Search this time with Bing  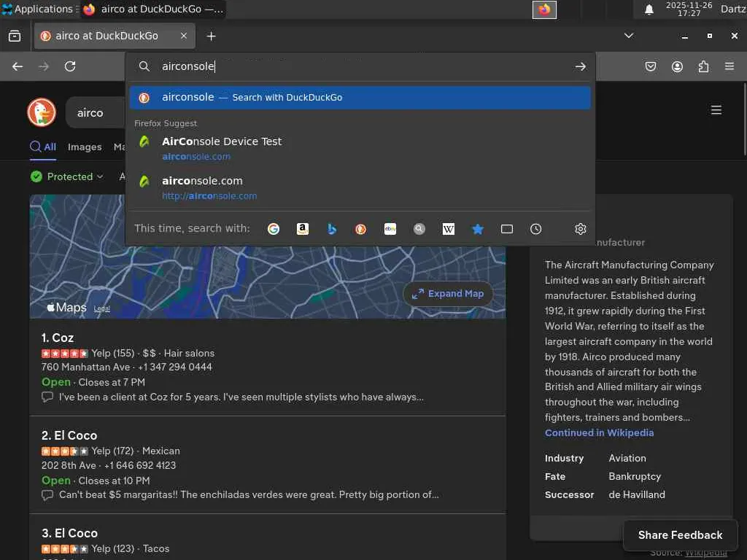click(x=332, y=229)
